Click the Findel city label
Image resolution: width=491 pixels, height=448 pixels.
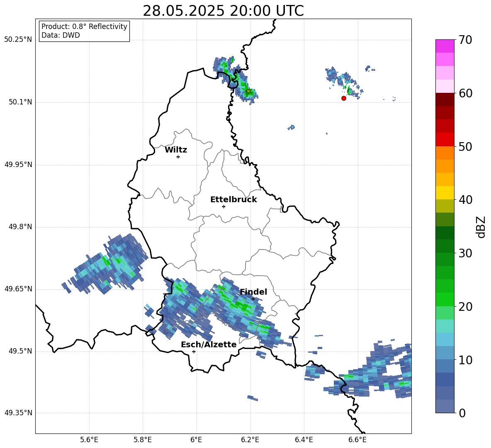click(253, 292)
